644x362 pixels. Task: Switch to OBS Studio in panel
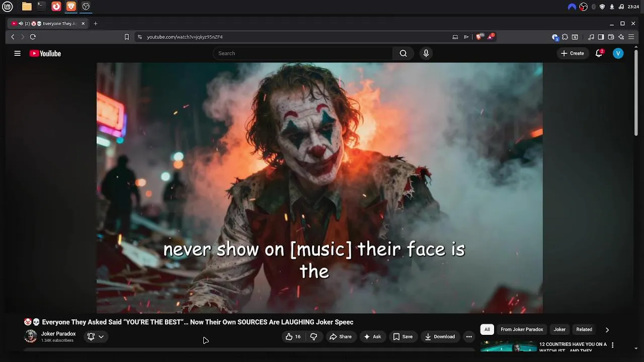86,7
